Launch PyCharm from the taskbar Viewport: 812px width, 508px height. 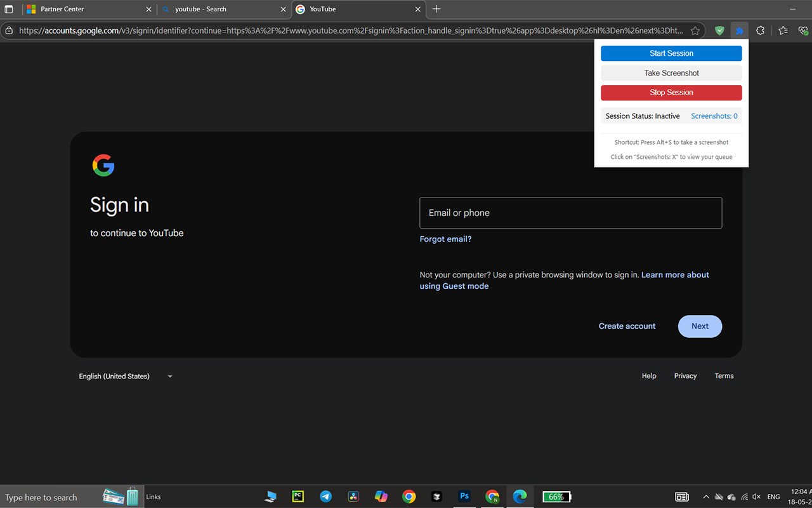click(x=298, y=497)
